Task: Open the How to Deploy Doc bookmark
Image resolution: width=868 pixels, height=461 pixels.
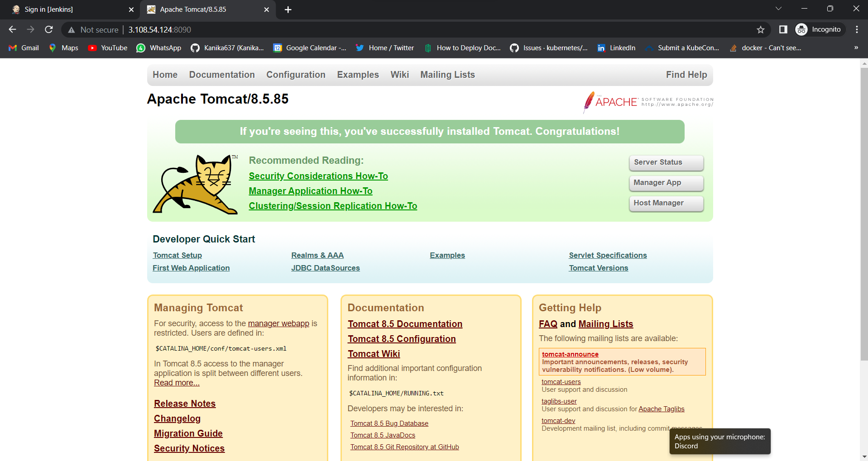Action: (462, 48)
